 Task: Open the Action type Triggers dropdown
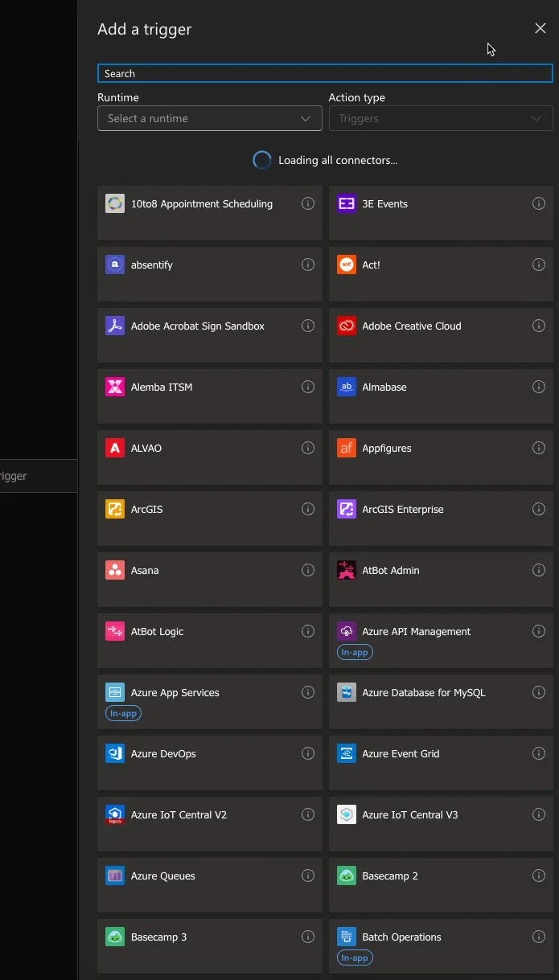pos(441,118)
